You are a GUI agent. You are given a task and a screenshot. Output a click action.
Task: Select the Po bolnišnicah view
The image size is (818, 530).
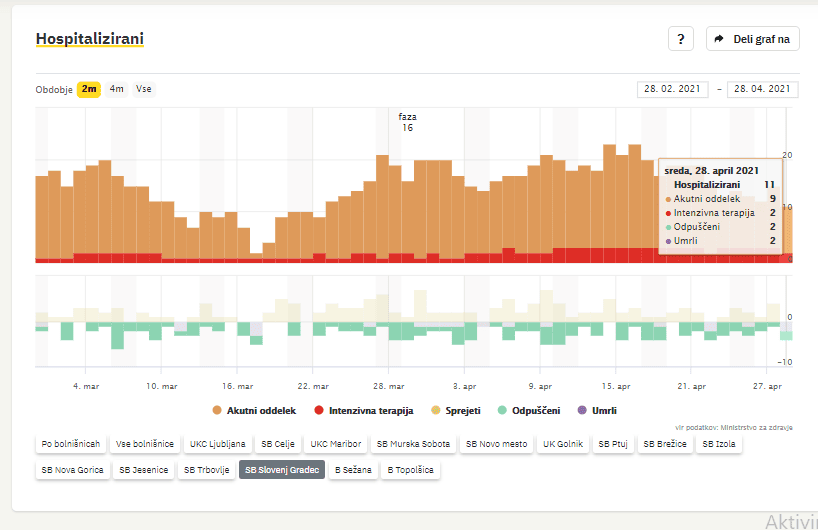point(70,443)
